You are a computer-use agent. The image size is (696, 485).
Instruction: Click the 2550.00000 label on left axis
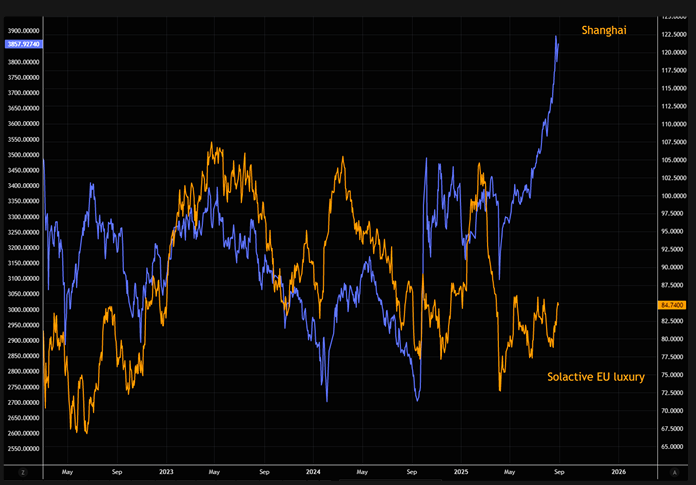[22, 449]
